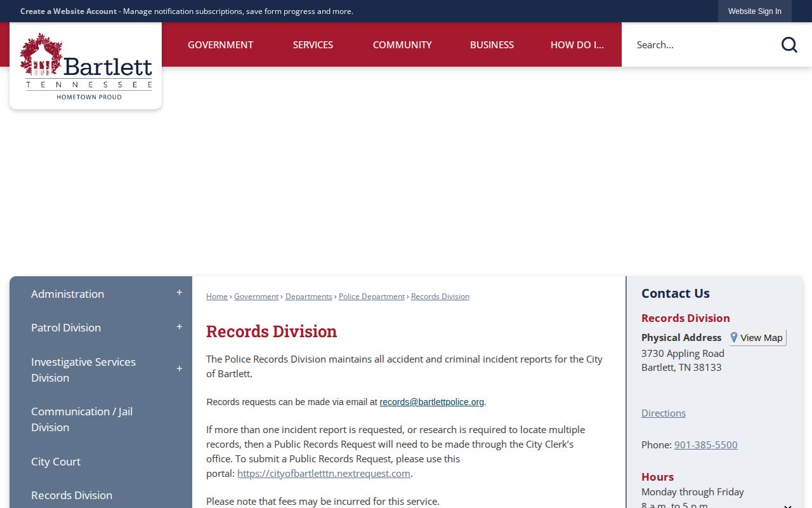Click Police Department breadcrumb link
Image resolution: width=812 pixels, height=508 pixels.
point(372,297)
